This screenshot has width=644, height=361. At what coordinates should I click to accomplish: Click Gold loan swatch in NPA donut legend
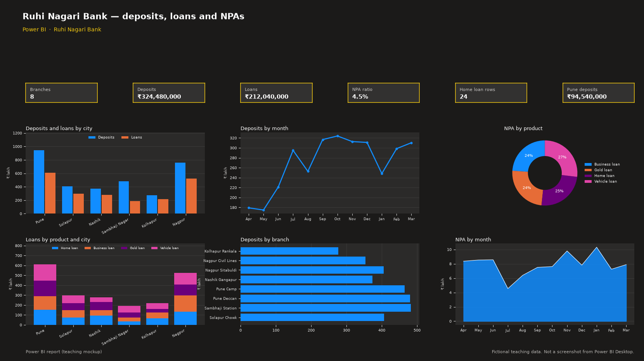click(588, 170)
